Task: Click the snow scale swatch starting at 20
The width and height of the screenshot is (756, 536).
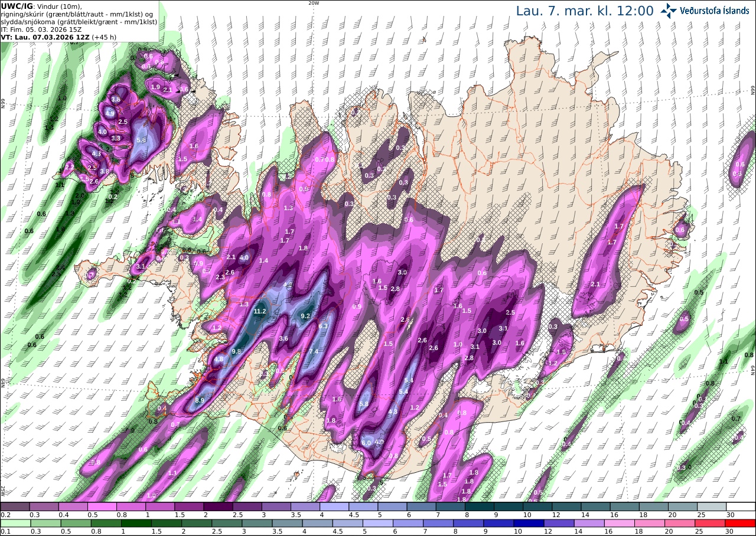Action: coord(683,506)
